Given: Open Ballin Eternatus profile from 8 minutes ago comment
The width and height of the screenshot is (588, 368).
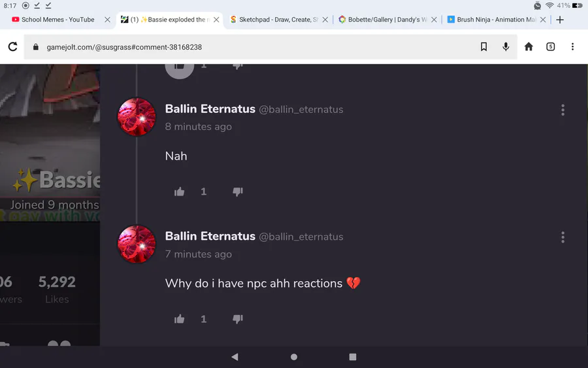Looking at the screenshot, I should (x=210, y=109).
